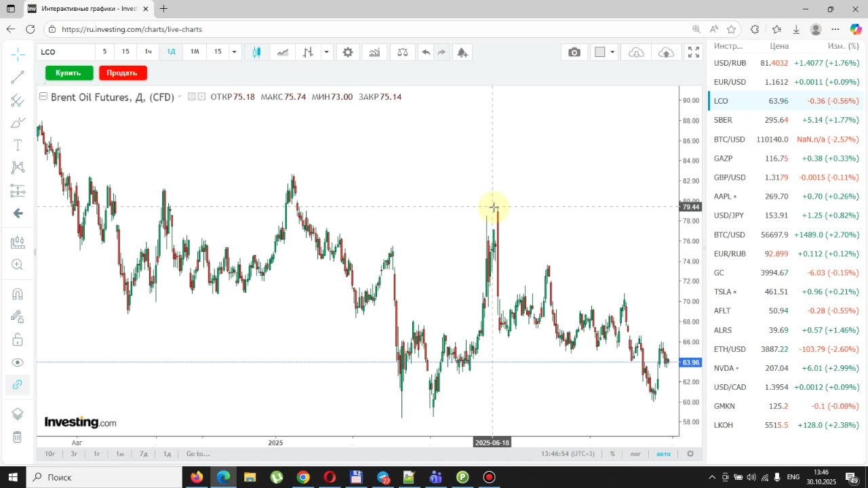
Task: Open the prediction and measurement tools
Action: click(18, 190)
